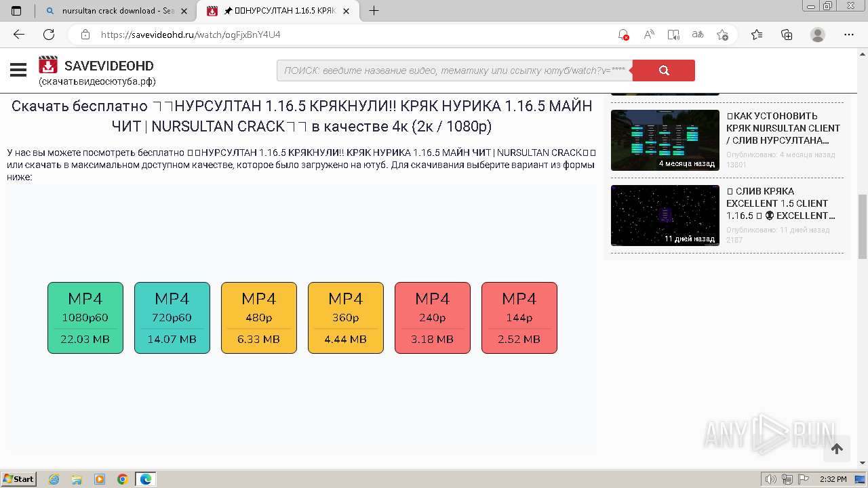Open the browser profile avatar
Screen dimensions: 868x488
[818, 35]
